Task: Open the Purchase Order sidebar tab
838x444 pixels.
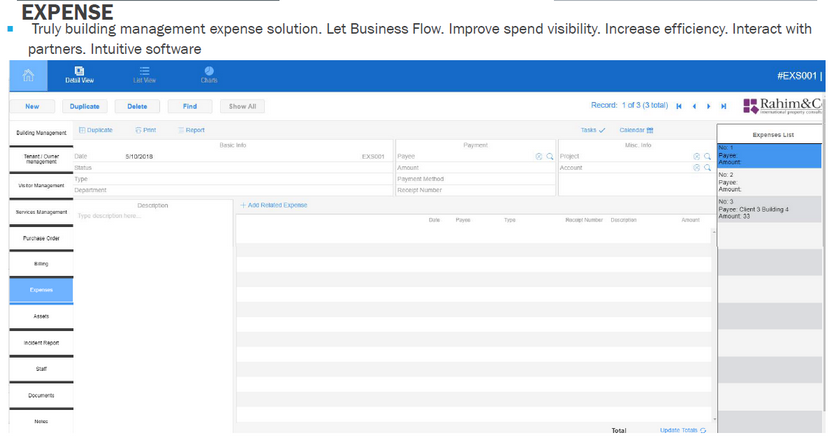Action: (x=41, y=238)
